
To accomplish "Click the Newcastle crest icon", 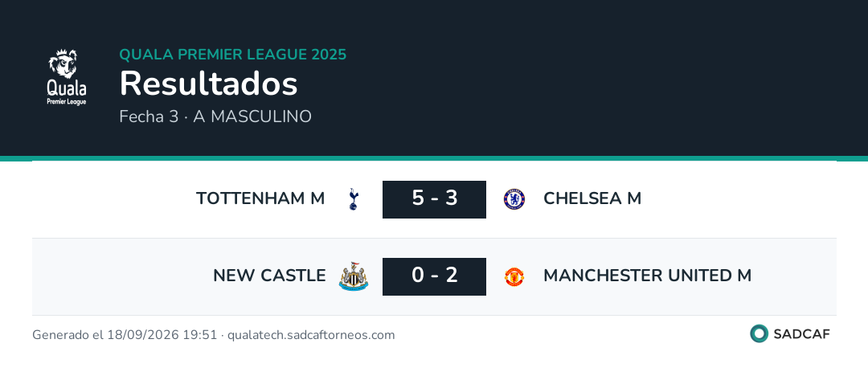I will pos(353,276).
